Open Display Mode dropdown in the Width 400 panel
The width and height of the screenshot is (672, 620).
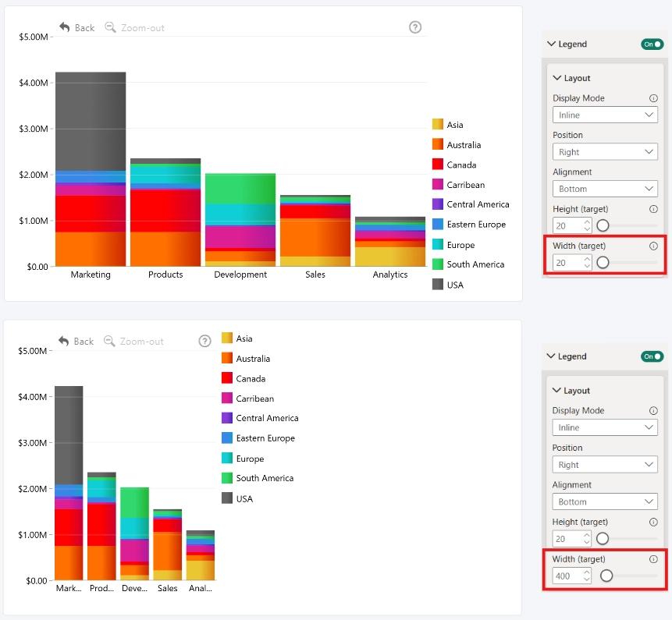click(605, 427)
